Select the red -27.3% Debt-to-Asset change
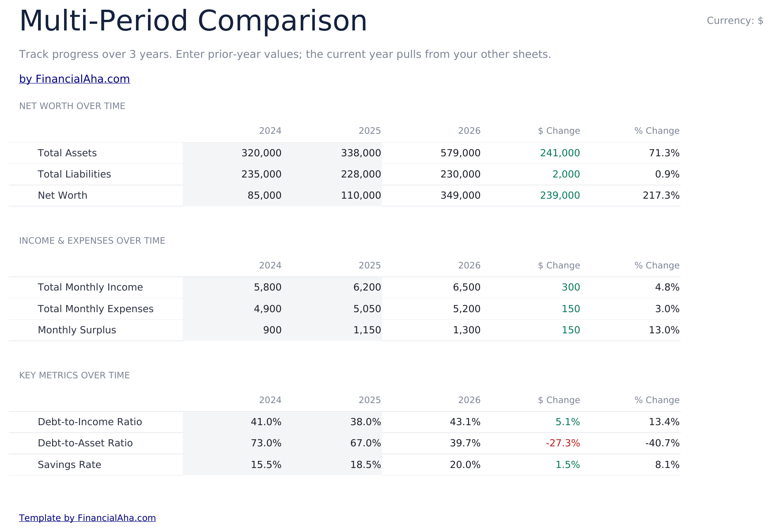 pos(563,443)
